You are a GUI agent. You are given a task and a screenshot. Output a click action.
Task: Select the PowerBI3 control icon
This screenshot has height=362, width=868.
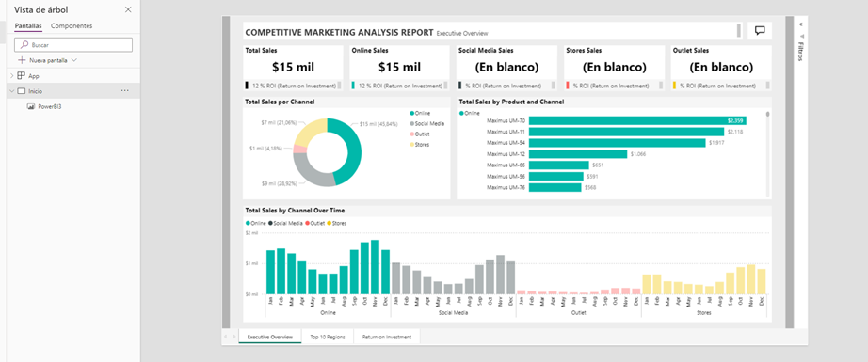(x=31, y=106)
